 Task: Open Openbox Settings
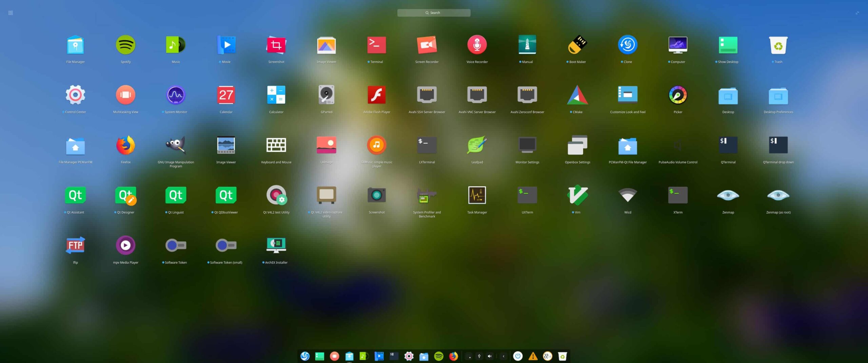pyautogui.click(x=577, y=145)
